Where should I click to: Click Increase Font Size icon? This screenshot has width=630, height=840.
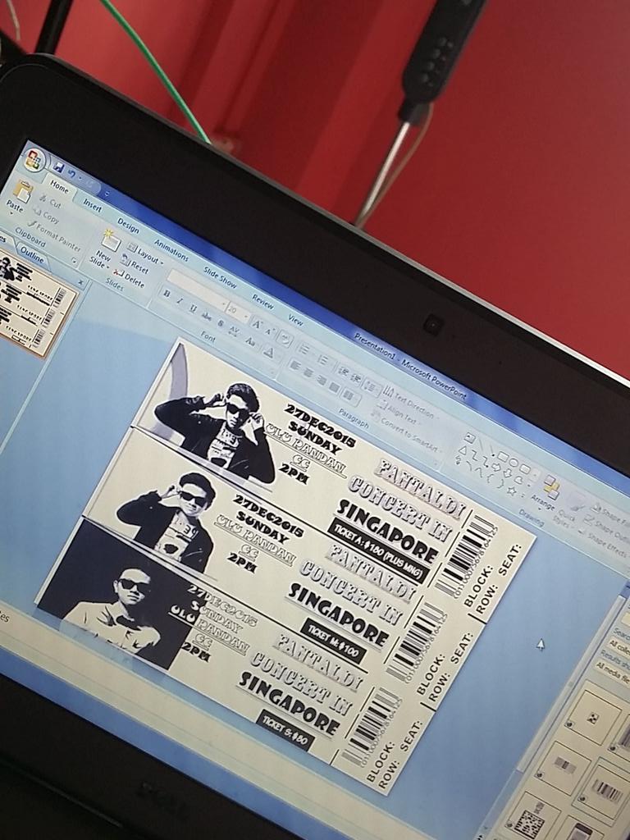[258, 323]
